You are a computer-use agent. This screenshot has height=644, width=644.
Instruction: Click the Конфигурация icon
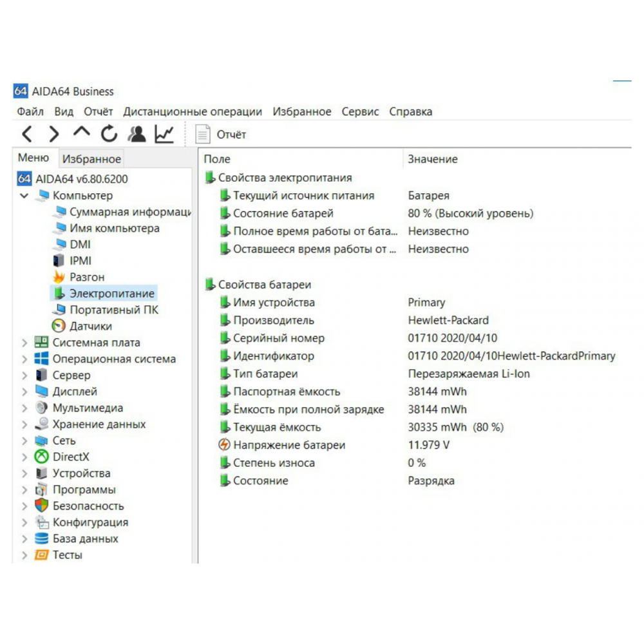click(x=41, y=522)
